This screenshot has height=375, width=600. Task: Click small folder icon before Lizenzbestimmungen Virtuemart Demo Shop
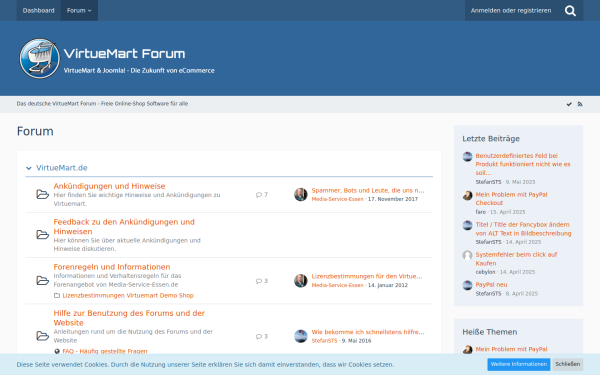(57, 295)
